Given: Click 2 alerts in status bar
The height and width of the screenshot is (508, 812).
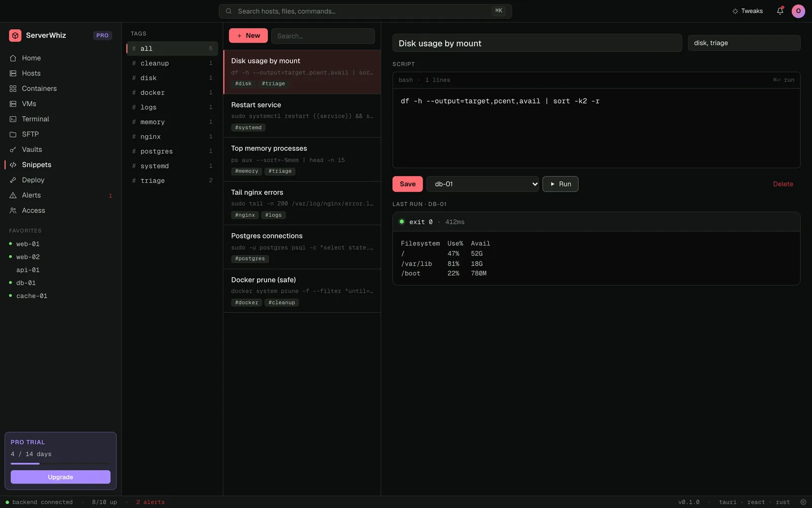Looking at the screenshot, I should click(x=150, y=502).
